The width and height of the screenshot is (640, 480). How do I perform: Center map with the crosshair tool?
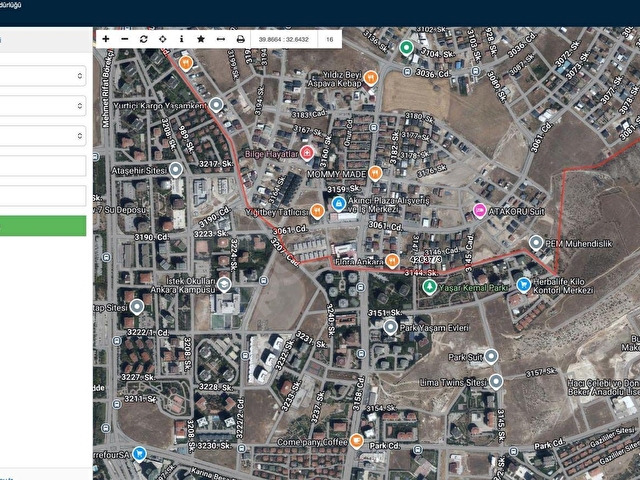point(162,39)
